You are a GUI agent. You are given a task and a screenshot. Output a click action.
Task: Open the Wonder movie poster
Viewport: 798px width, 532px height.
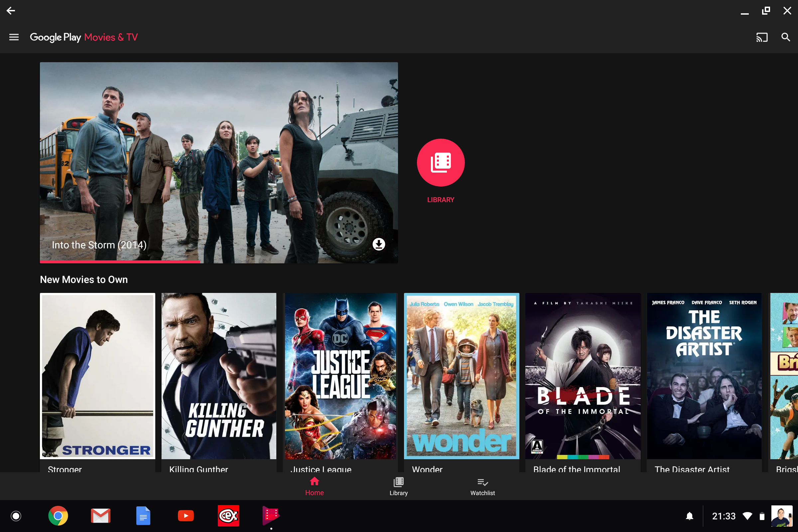tap(462, 376)
